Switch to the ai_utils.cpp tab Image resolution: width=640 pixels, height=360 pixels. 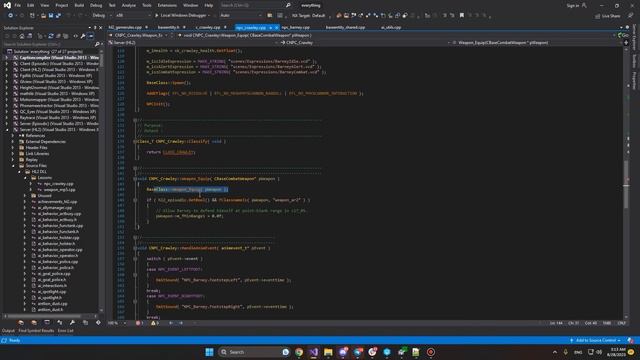[x=391, y=27]
